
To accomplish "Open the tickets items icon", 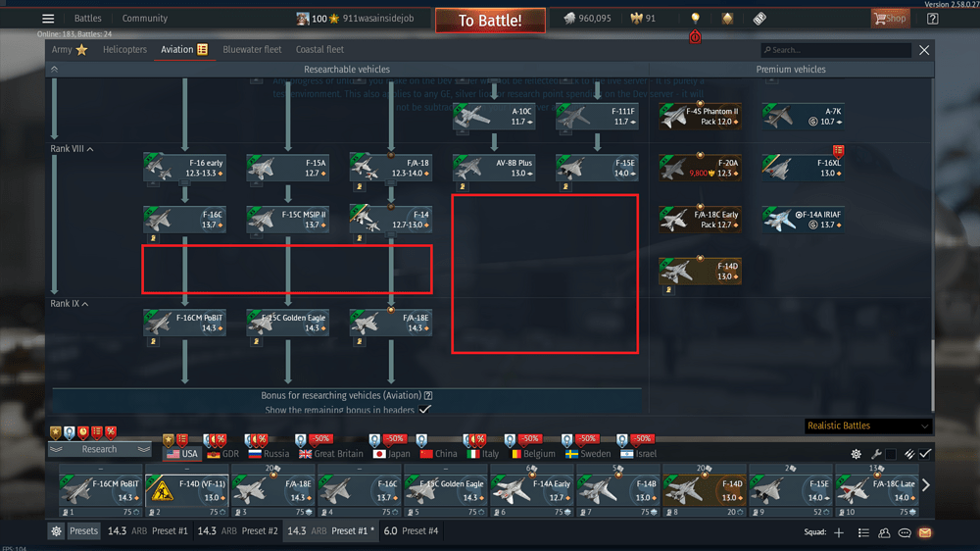I will (759, 19).
